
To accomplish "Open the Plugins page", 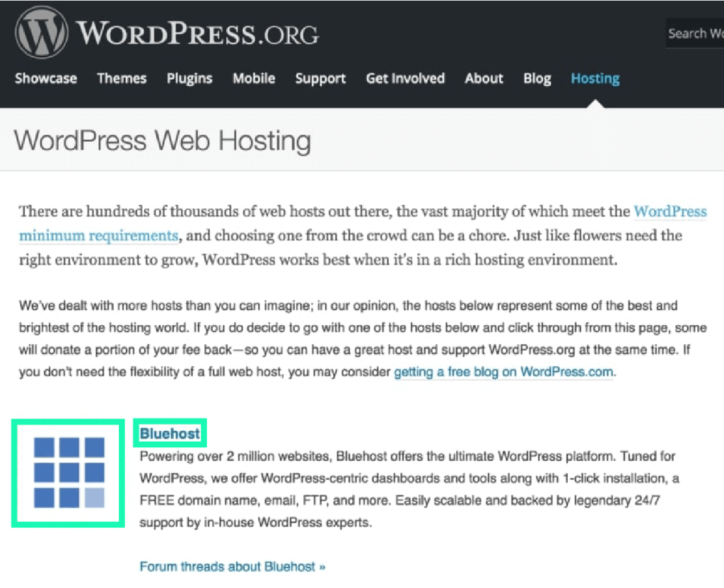I will [189, 78].
